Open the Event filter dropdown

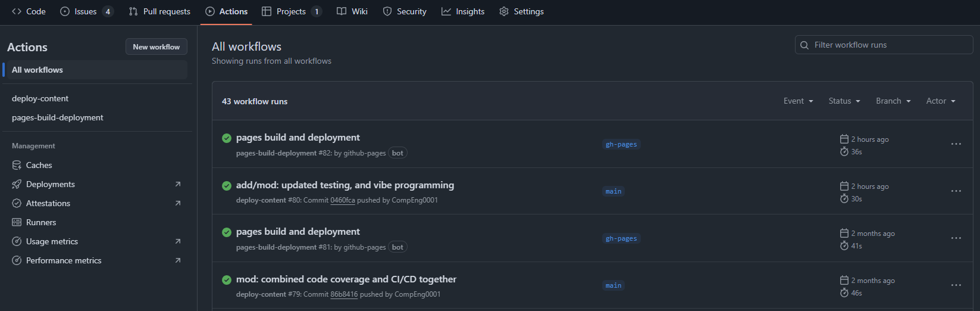click(798, 101)
